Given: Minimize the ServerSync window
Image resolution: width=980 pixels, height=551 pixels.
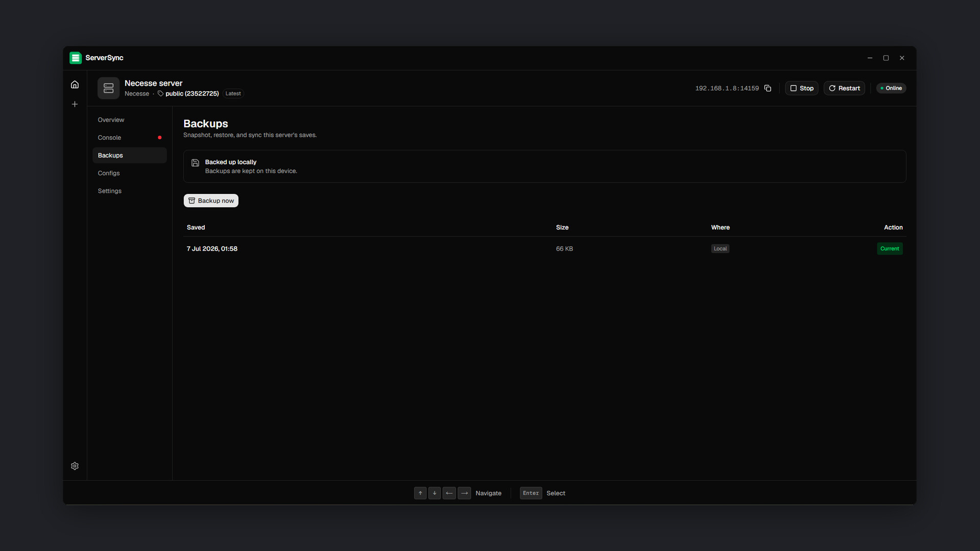Looking at the screenshot, I should 870,58.
